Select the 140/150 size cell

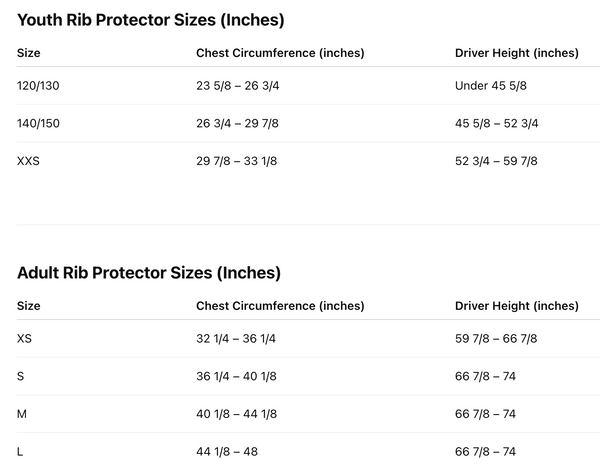coord(38,123)
